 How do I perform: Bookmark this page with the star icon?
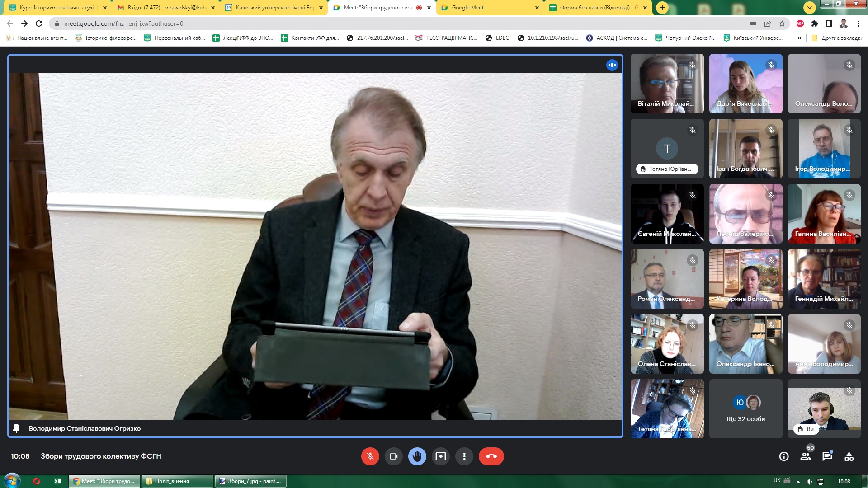point(782,23)
